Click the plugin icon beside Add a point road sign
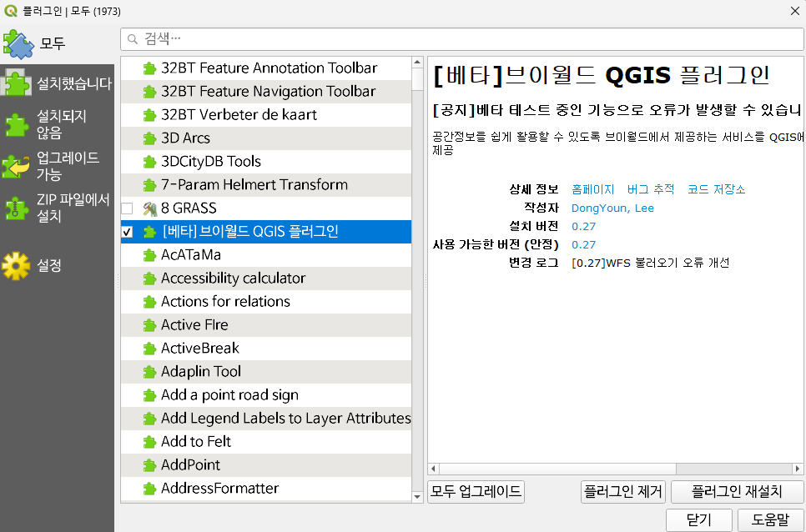This screenshot has width=806, height=532. 149,395
